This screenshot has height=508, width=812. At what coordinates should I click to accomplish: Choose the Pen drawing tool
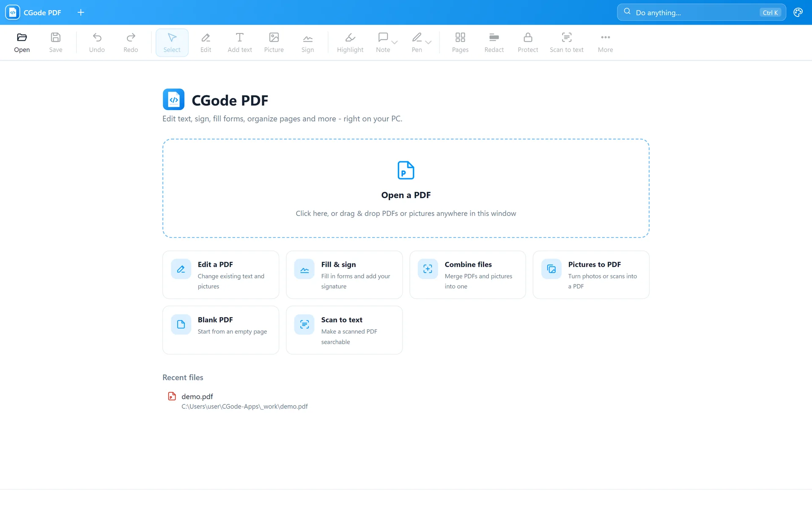pos(417,42)
